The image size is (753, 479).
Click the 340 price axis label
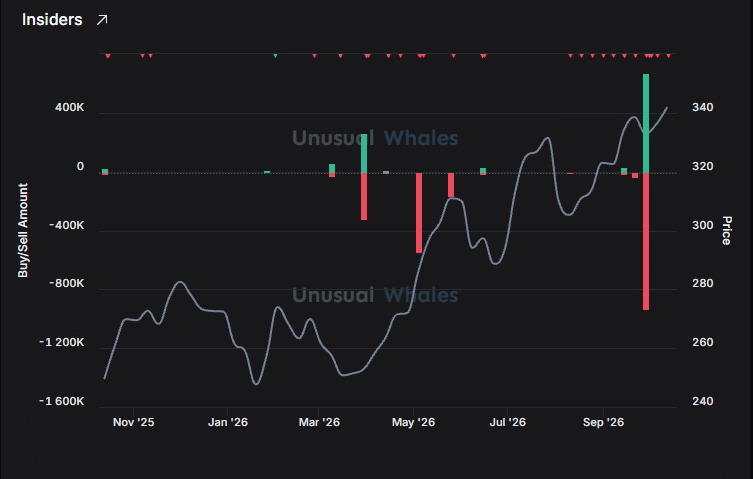[x=703, y=107]
